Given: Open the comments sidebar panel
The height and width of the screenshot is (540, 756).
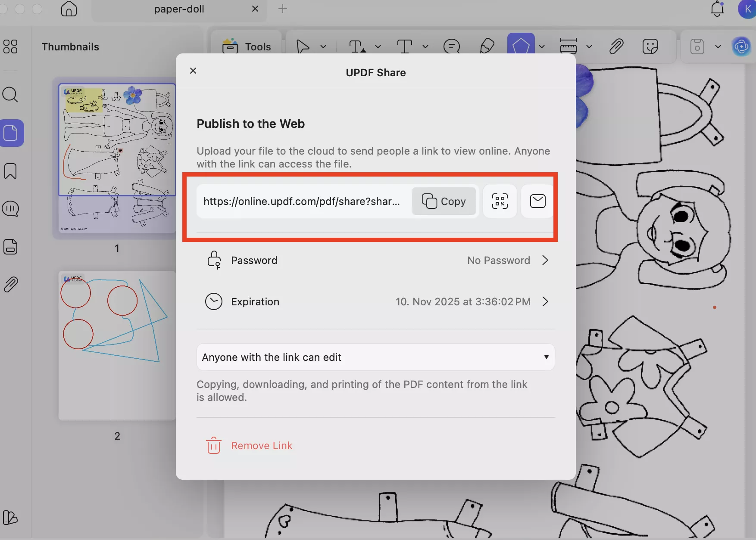Looking at the screenshot, I should 10,209.
